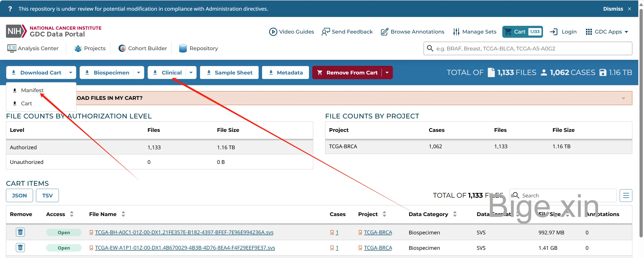Export cart items as JSON
Image resolution: width=644 pixels, height=258 pixels.
coord(20,195)
